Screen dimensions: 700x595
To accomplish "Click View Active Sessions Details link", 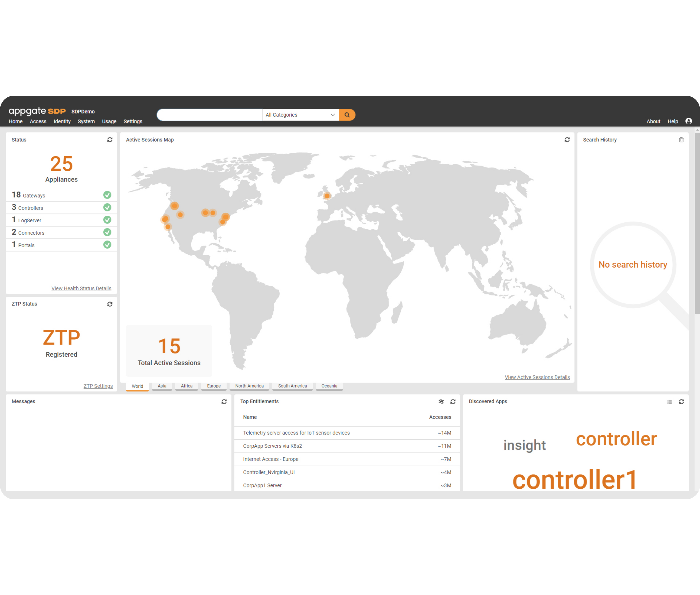I will 537,377.
